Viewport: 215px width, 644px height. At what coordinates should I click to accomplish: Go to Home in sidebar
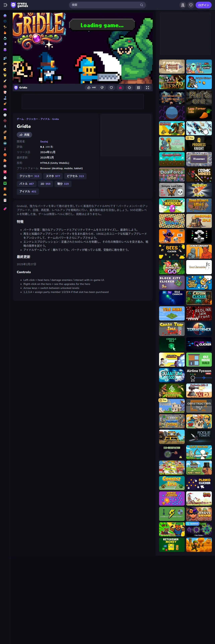(5, 16)
